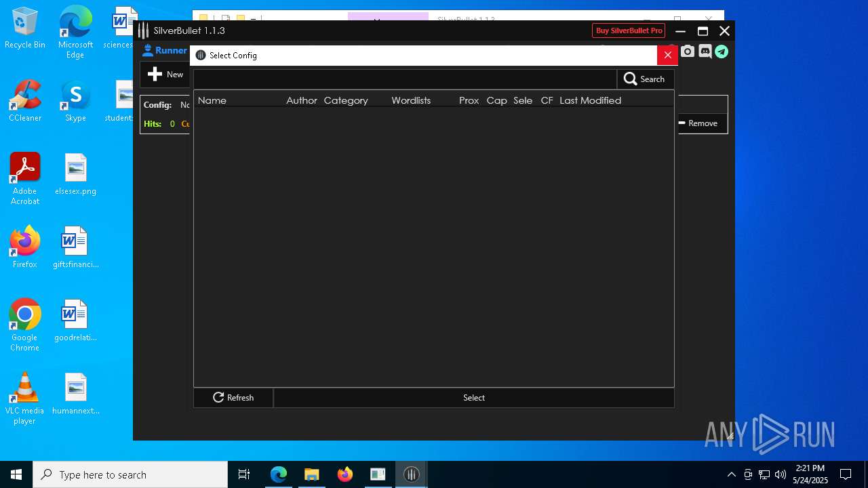Close the Select Config dialog
The image size is (868, 488).
[x=667, y=55]
